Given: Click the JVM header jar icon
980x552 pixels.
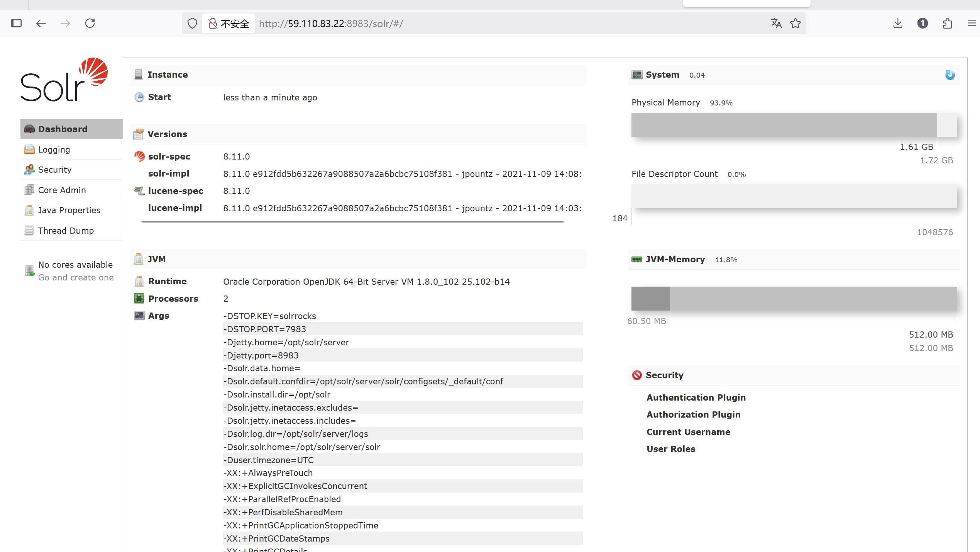Looking at the screenshot, I should click(138, 259).
